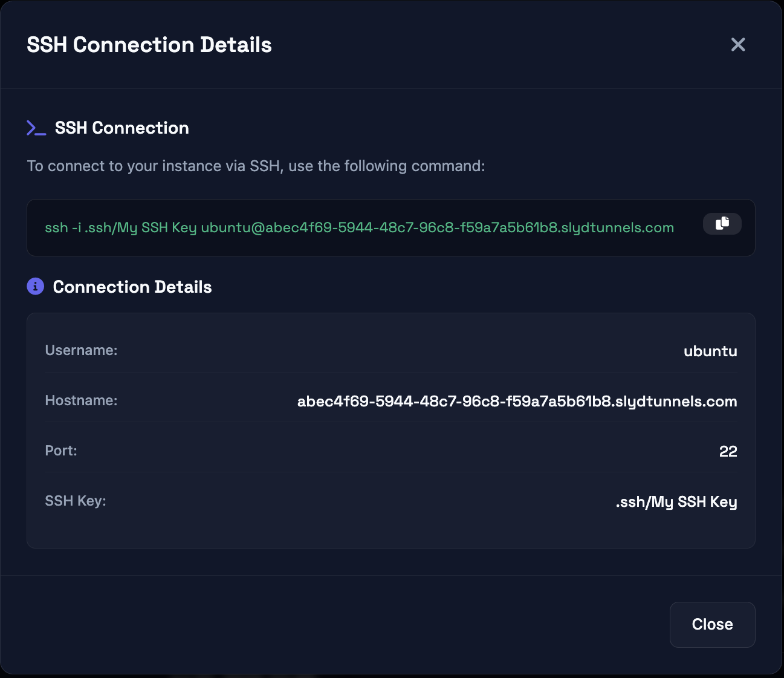
Task: Select the ubuntu username value
Action: click(710, 351)
